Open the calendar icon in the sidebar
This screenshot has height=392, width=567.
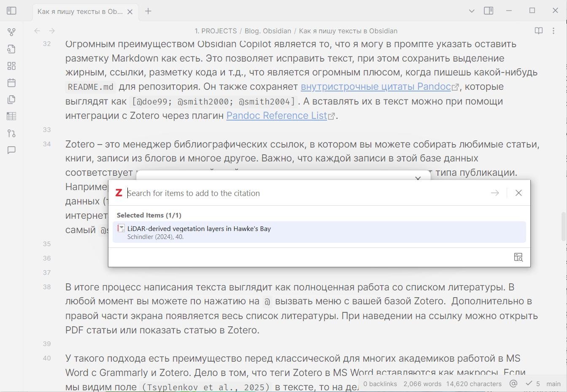[x=11, y=83]
